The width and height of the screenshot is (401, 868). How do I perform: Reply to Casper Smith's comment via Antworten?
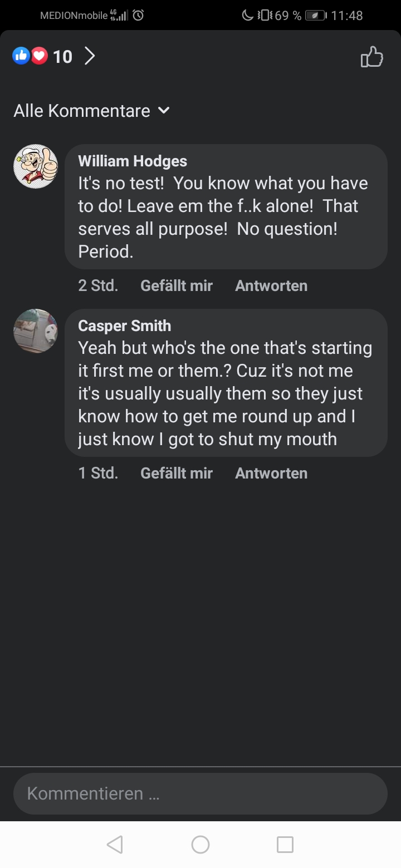(x=271, y=474)
